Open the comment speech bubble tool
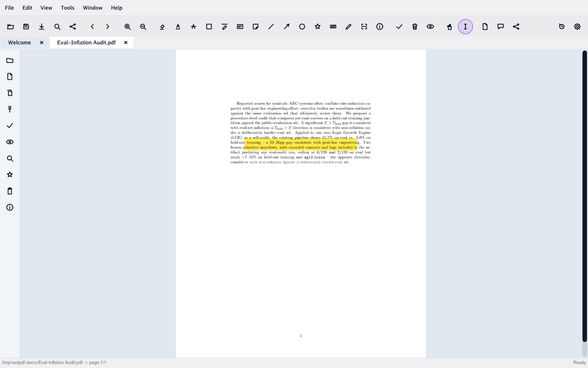The height and width of the screenshot is (368, 588). (501, 27)
